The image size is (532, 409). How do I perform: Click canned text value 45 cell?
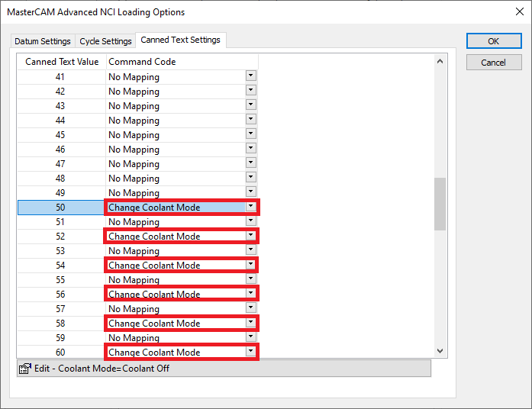[61, 135]
